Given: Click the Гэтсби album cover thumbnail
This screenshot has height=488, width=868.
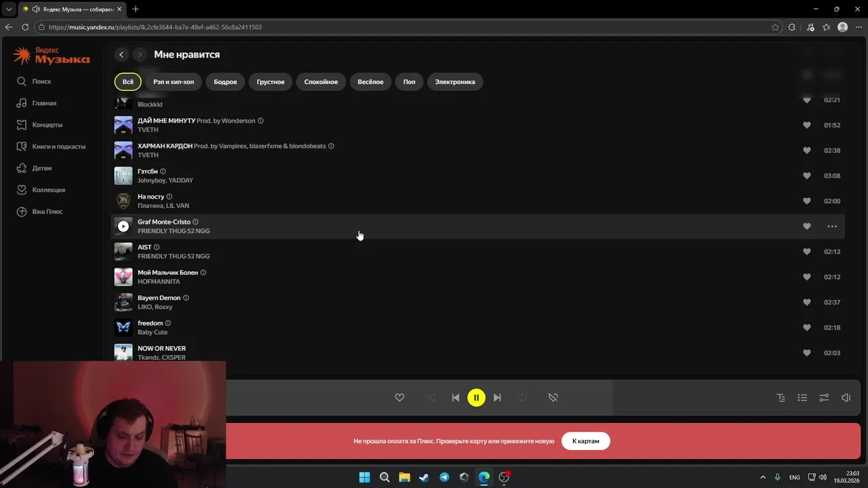Looking at the screenshot, I should pyautogui.click(x=123, y=176).
